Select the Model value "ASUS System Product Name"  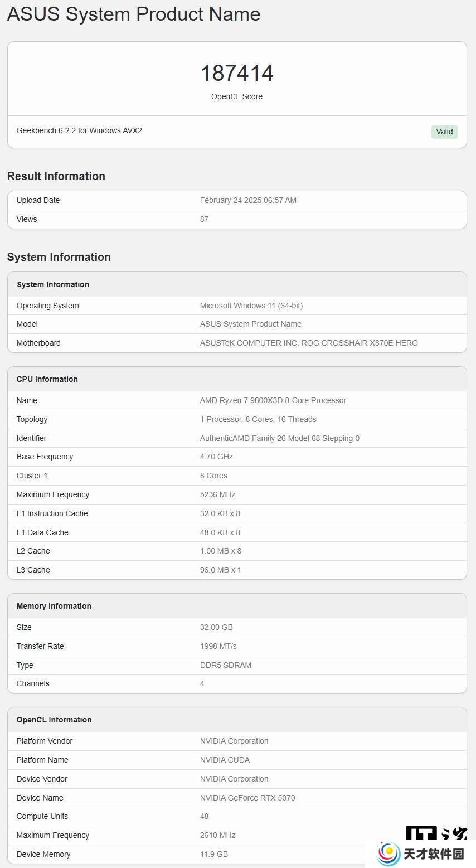[251, 324]
